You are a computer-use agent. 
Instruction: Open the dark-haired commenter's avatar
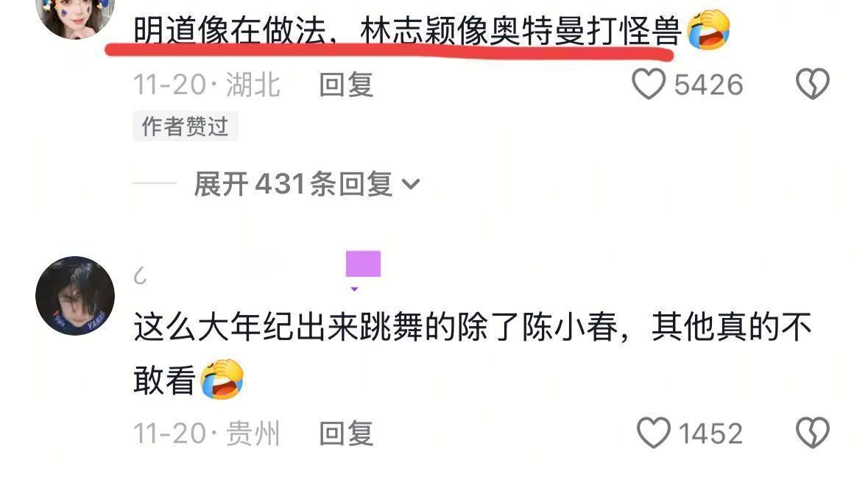tap(75, 295)
